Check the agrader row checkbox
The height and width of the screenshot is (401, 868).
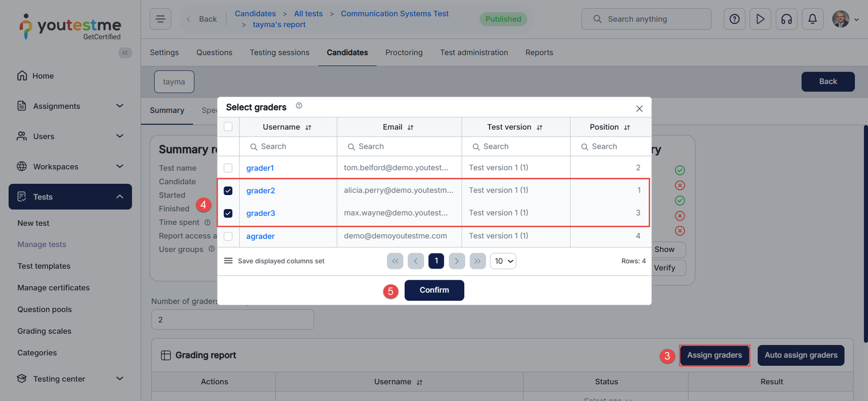[228, 236]
